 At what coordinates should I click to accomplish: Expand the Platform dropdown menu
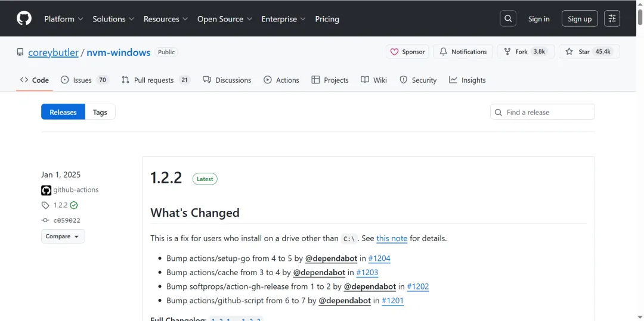point(64,19)
